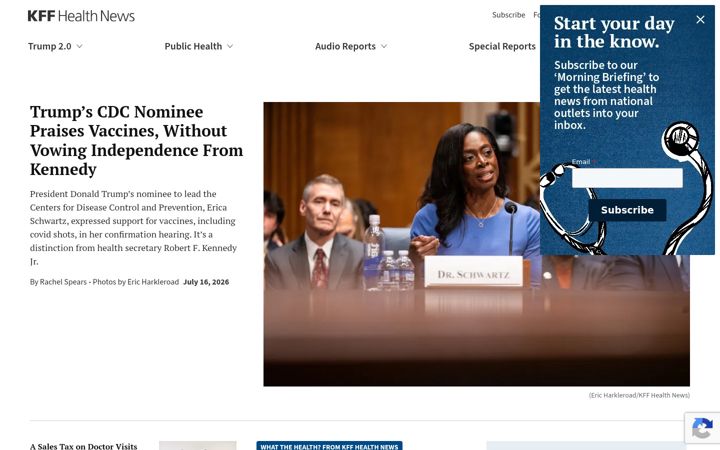Close the Morning Briefing popup
The height and width of the screenshot is (450, 720).
coord(700,20)
